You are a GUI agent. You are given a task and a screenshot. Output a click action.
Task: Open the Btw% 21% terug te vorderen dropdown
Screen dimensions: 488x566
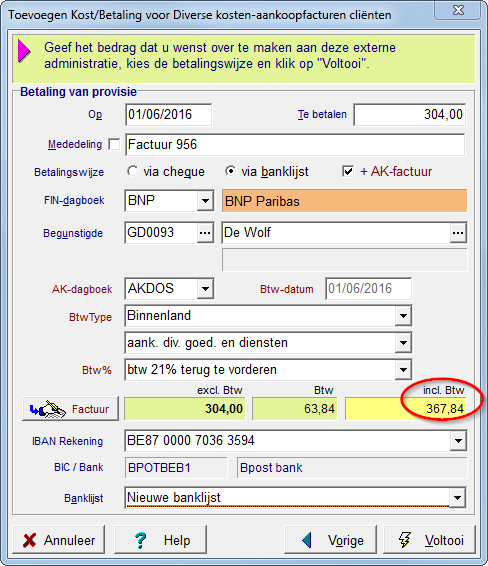point(403,370)
